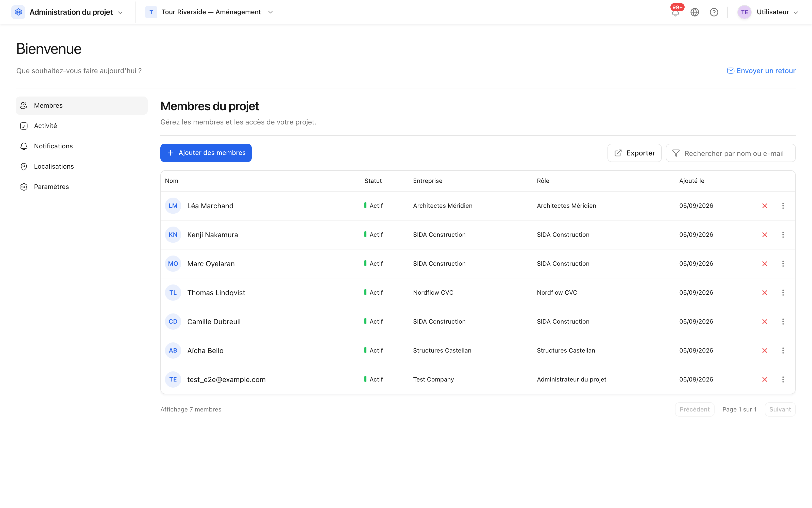812x508 pixels.
Task: Open the help question mark icon
Action: 714,12
